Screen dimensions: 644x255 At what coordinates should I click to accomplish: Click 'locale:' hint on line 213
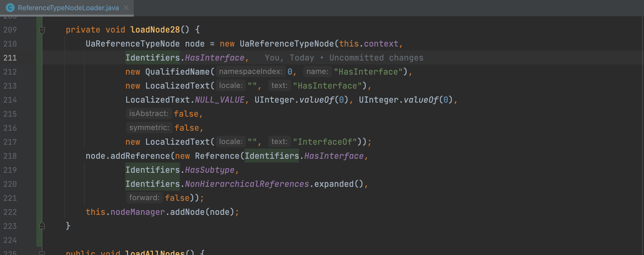click(x=231, y=85)
